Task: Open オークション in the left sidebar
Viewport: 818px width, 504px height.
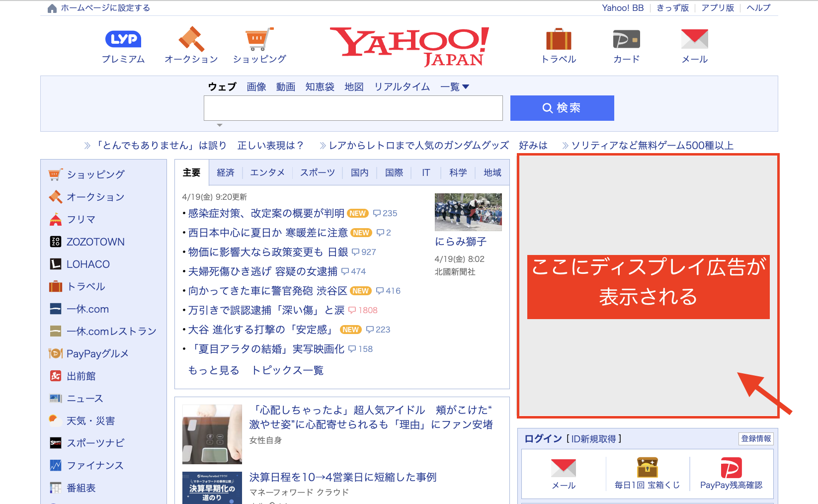Action: coord(95,197)
